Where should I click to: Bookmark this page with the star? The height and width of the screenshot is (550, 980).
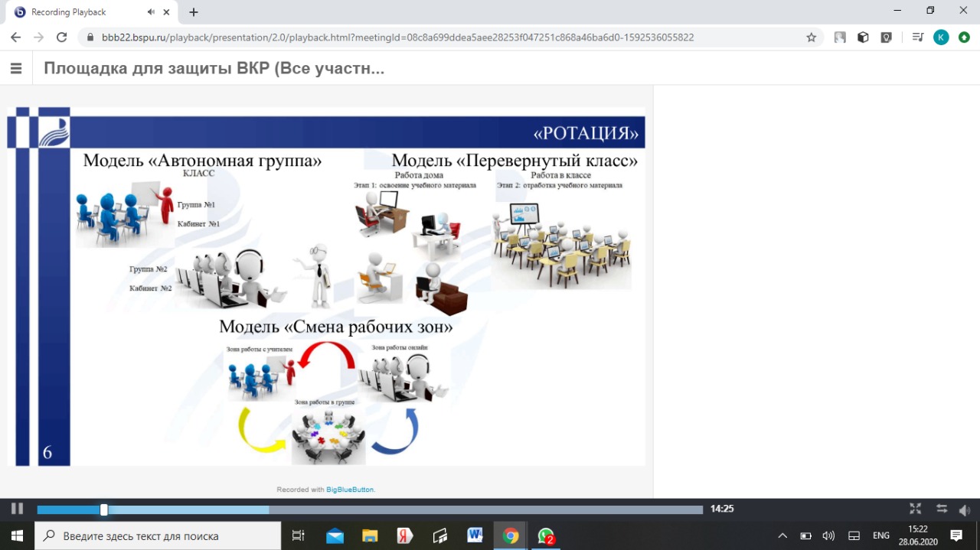[x=812, y=37]
